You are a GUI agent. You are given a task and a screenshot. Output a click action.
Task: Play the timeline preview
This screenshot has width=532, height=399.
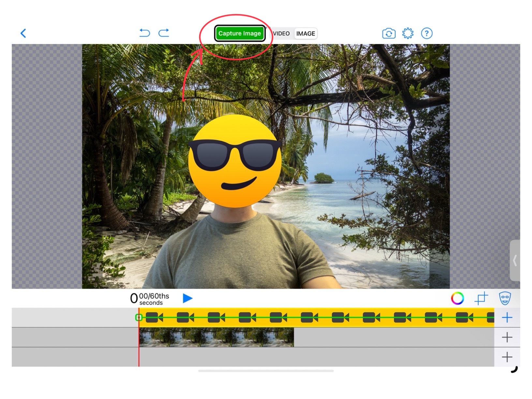click(187, 298)
